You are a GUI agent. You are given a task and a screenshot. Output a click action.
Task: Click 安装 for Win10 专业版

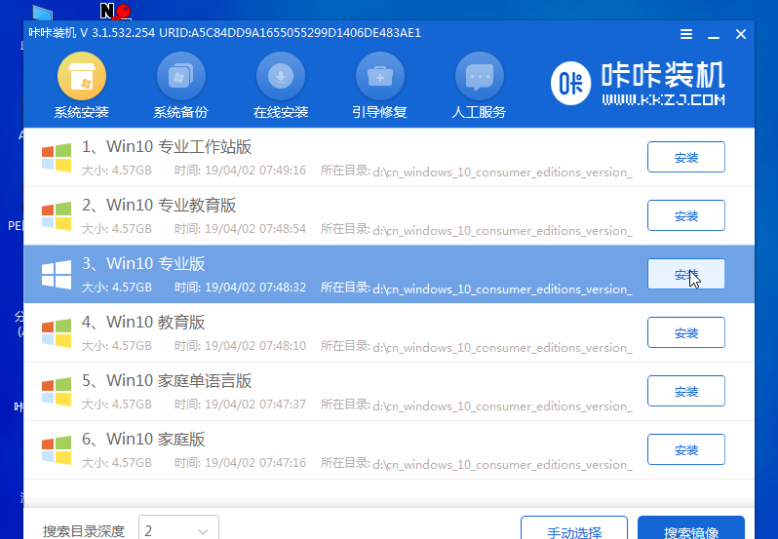(686, 274)
